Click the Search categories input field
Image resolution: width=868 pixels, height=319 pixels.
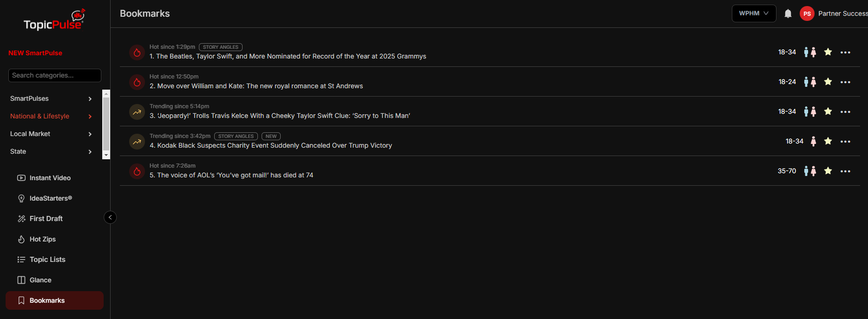tap(55, 75)
